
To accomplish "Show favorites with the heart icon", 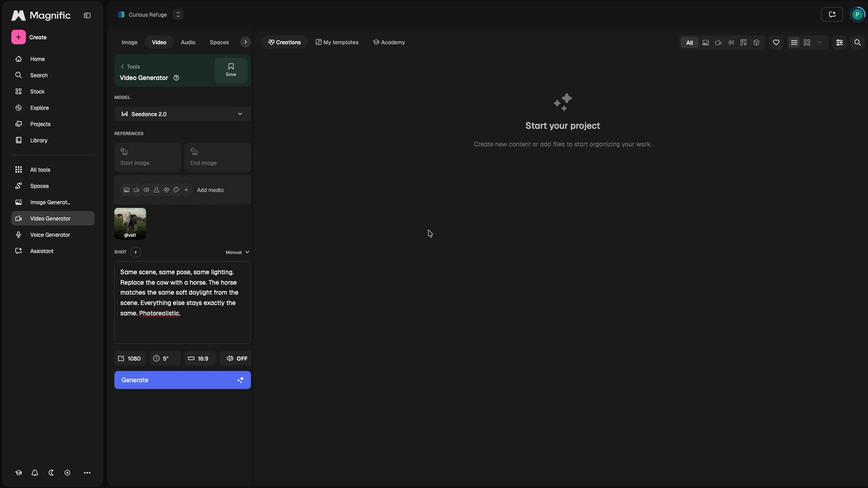I will click(x=776, y=42).
